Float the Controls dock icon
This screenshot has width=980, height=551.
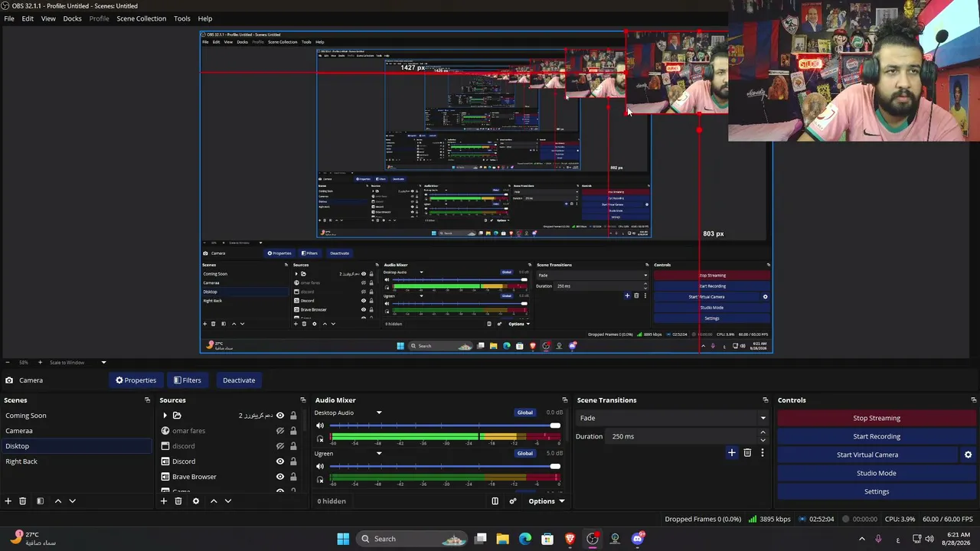click(x=973, y=400)
